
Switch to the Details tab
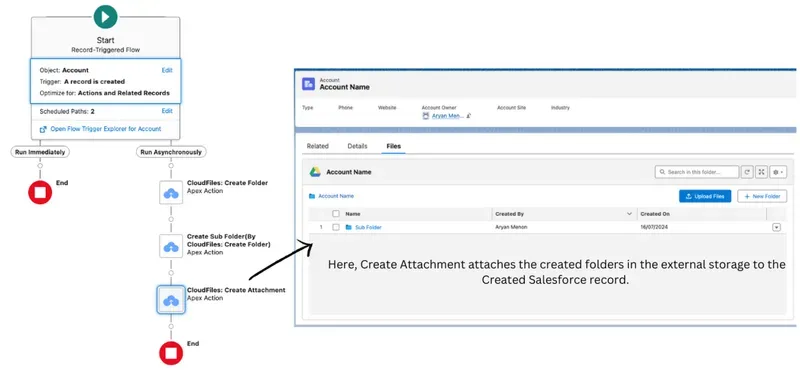(x=357, y=146)
